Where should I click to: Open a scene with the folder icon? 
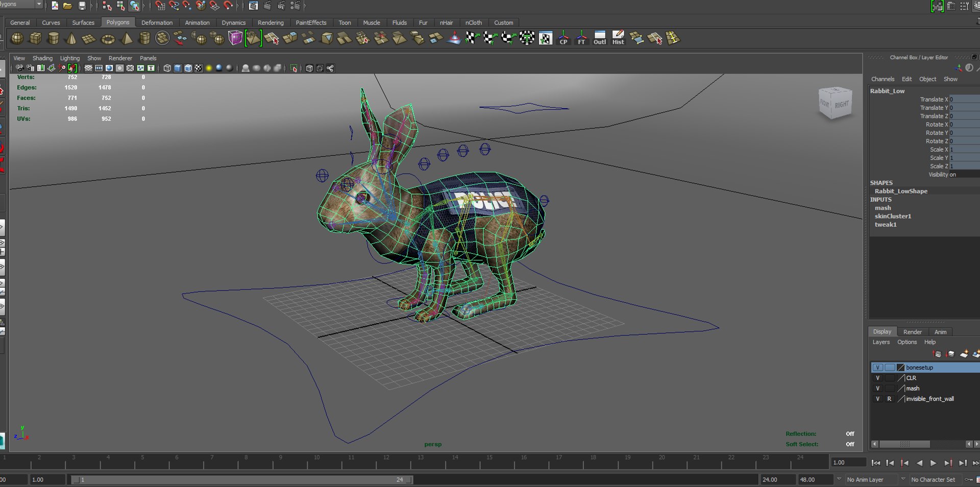[x=67, y=6]
